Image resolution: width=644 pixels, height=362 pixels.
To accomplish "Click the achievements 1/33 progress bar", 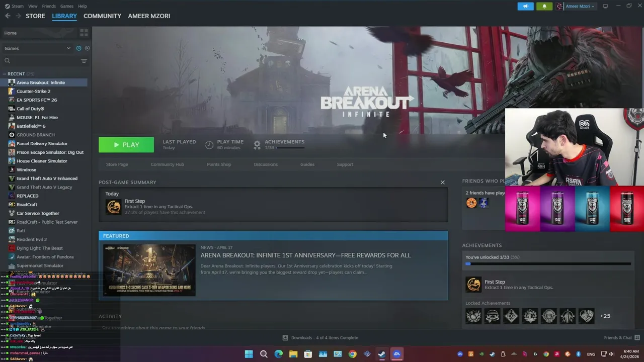I will (x=290, y=148).
